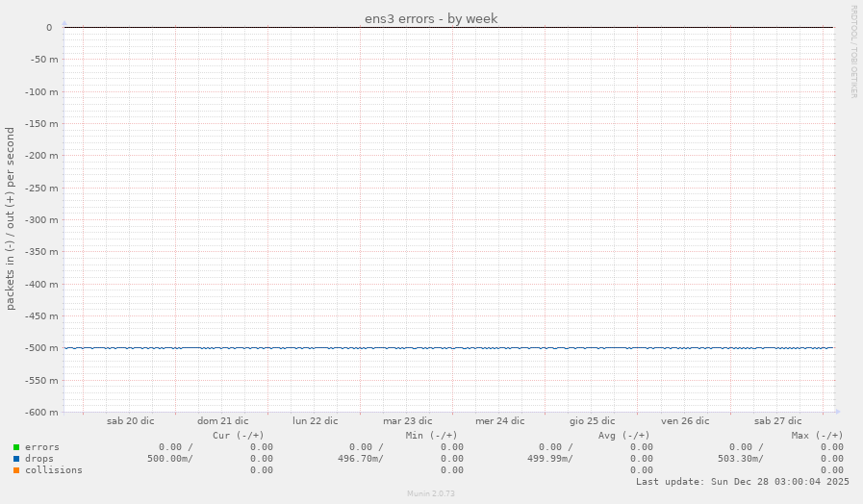Viewport: 863px width, 504px height.
Task: Click the 'ven 26 dic' date label
Action: click(685, 421)
